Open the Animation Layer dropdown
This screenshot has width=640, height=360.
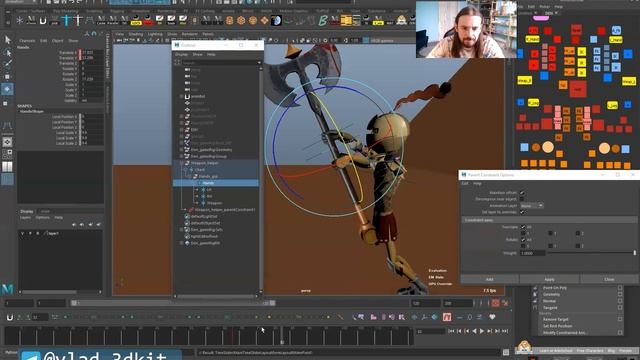click(532, 206)
